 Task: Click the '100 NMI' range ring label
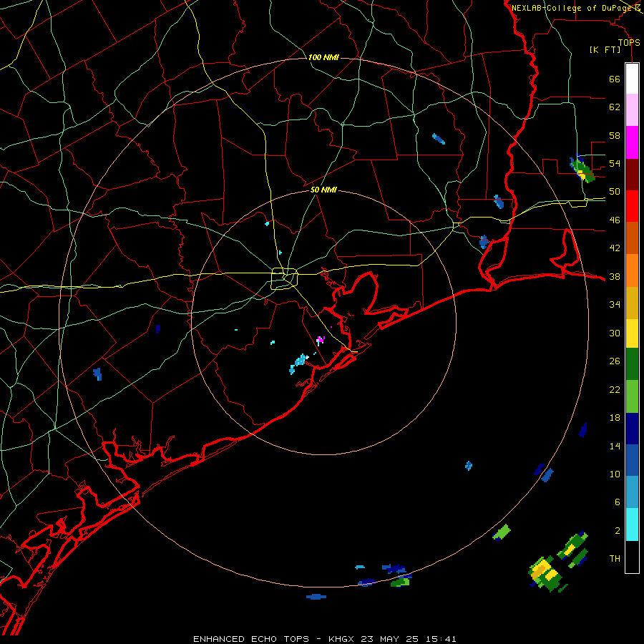[x=323, y=57]
